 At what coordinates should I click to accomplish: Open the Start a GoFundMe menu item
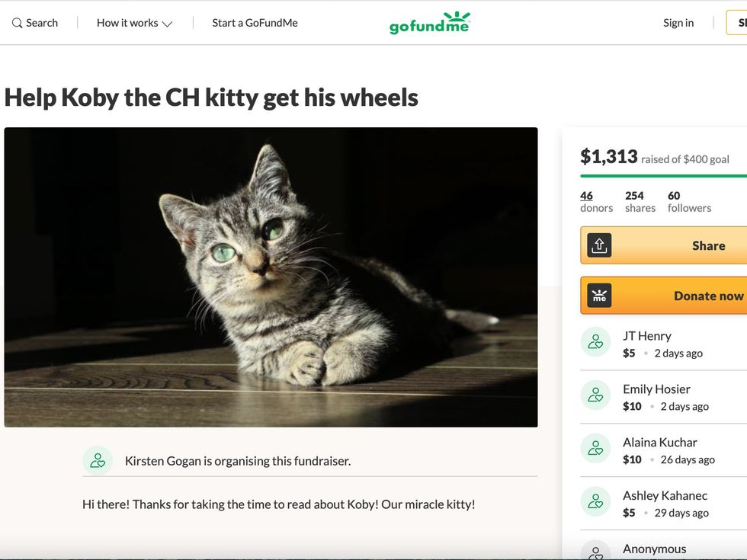[255, 23]
